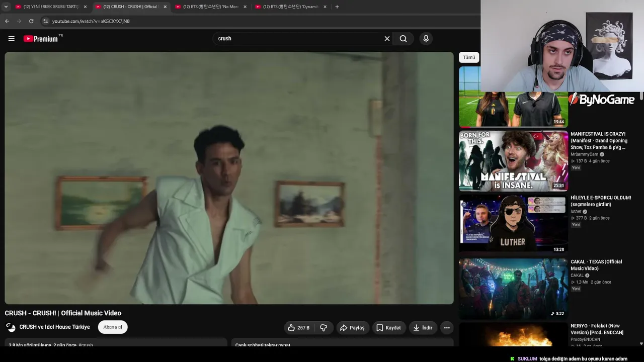Visit the CAKAL channel name
644x362 pixels.
[x=577, y=276]
